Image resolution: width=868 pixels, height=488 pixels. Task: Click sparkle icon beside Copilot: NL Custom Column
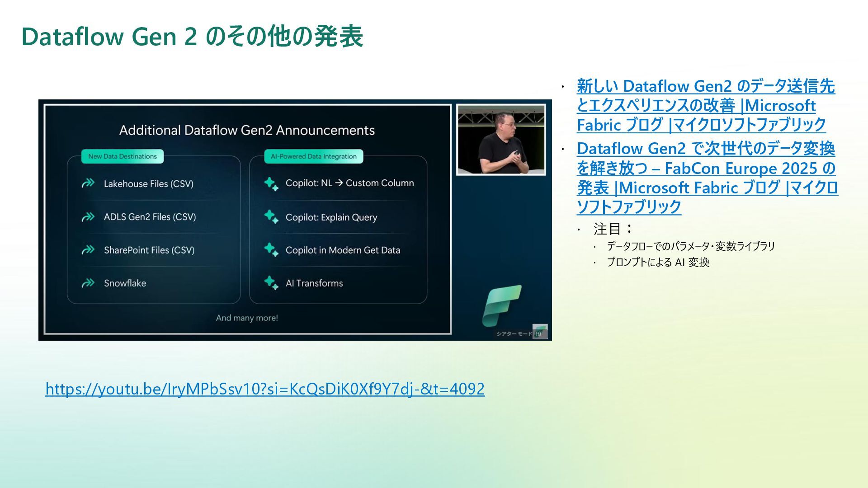coord(271,184)
